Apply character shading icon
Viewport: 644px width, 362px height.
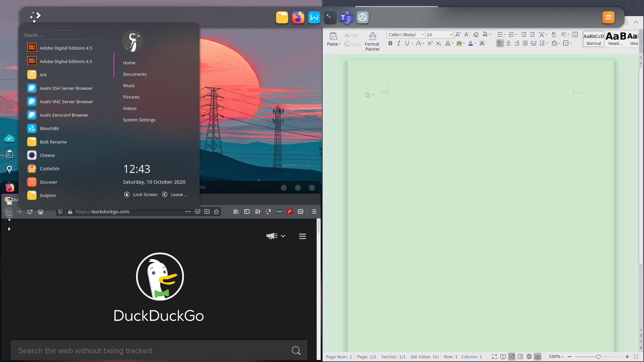pos(482,43)
